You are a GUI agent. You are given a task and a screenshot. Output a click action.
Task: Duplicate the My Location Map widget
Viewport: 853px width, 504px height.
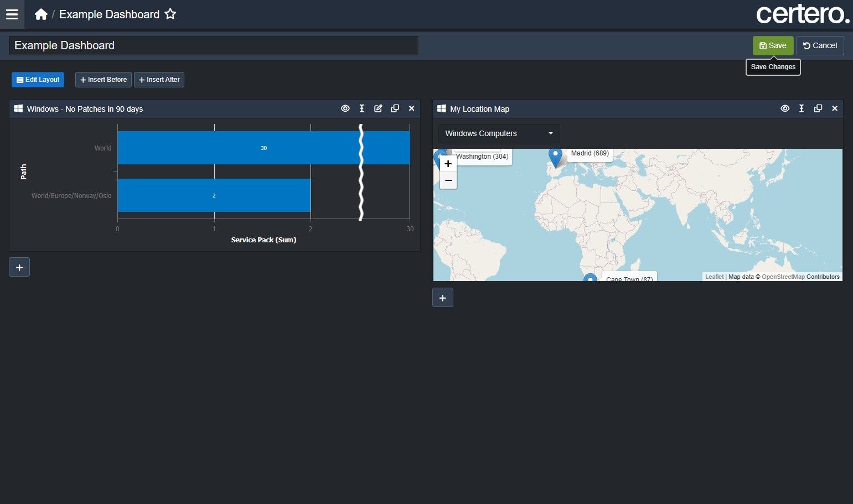tap(818, 108)
